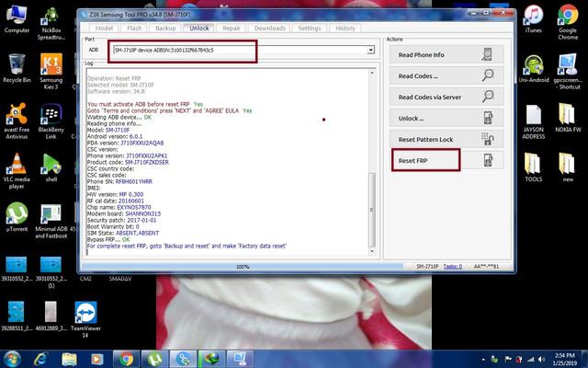Open gpcscreen Shortcut desktop icon

click(568, 72)
